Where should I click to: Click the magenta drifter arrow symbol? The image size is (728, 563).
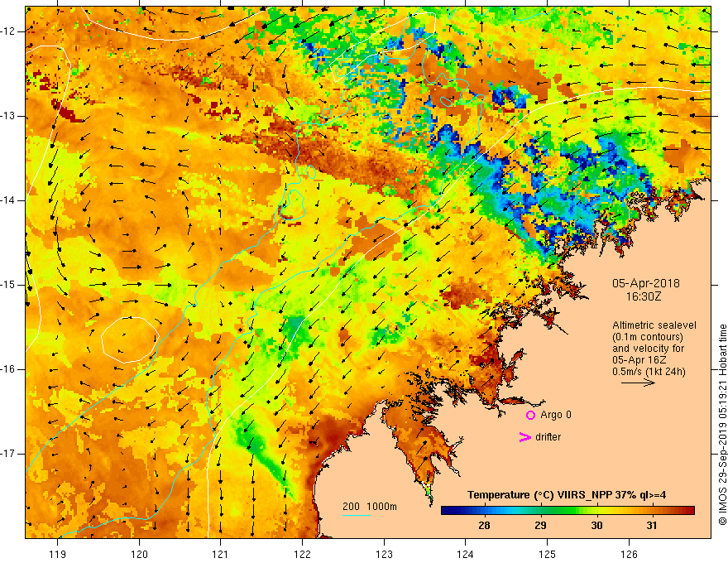point(524,437)
